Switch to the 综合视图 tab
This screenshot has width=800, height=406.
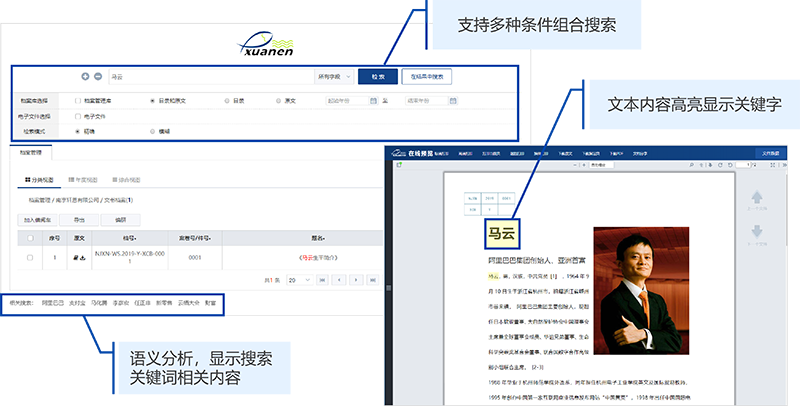coord(126,180)
